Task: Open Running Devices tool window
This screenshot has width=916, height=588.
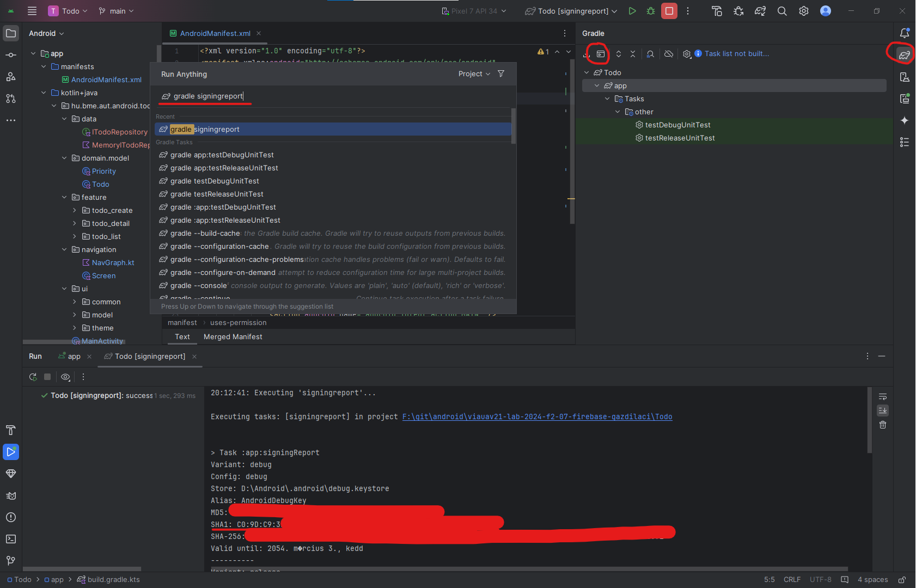Action: (x=905, y=99)
